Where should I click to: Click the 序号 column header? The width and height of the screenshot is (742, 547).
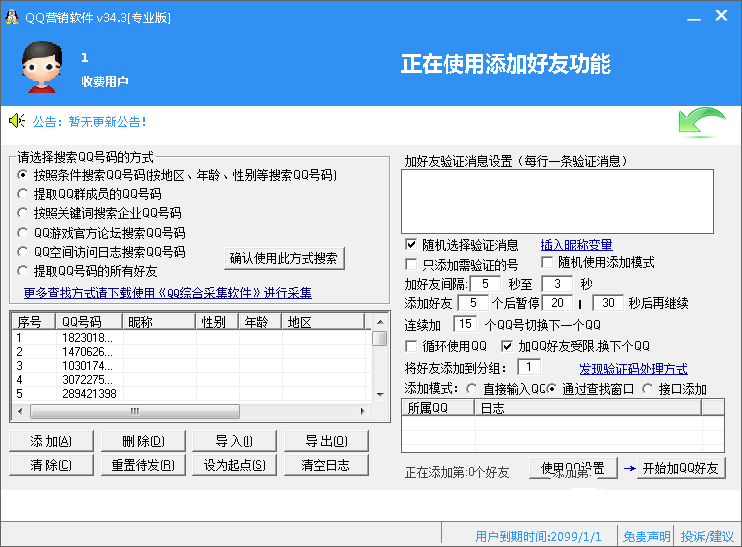(33, 322)
